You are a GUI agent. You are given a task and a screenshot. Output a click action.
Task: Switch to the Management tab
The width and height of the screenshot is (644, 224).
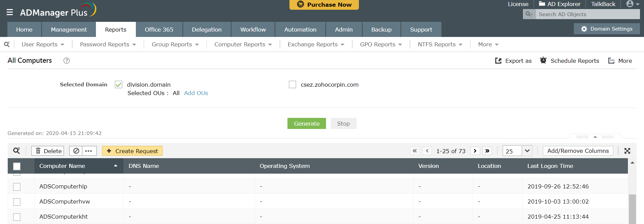(69, 30)
